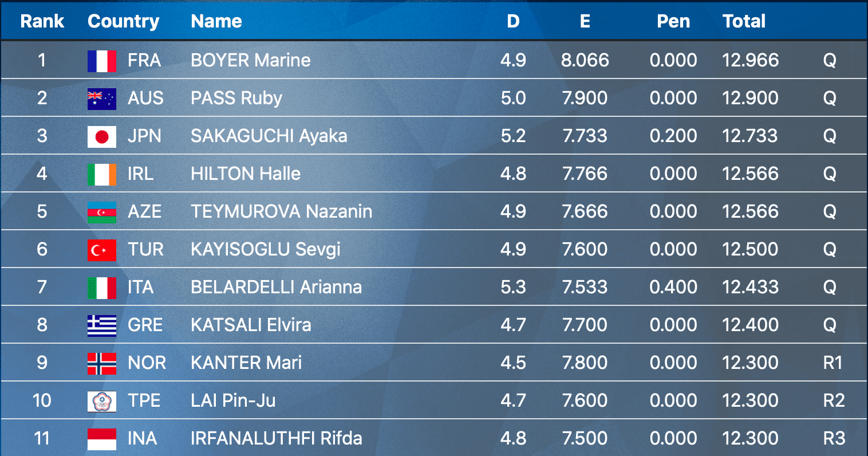
Task: Click BELARDELLI Arianna's 12.433 total score
Action: tap(750, 287)
